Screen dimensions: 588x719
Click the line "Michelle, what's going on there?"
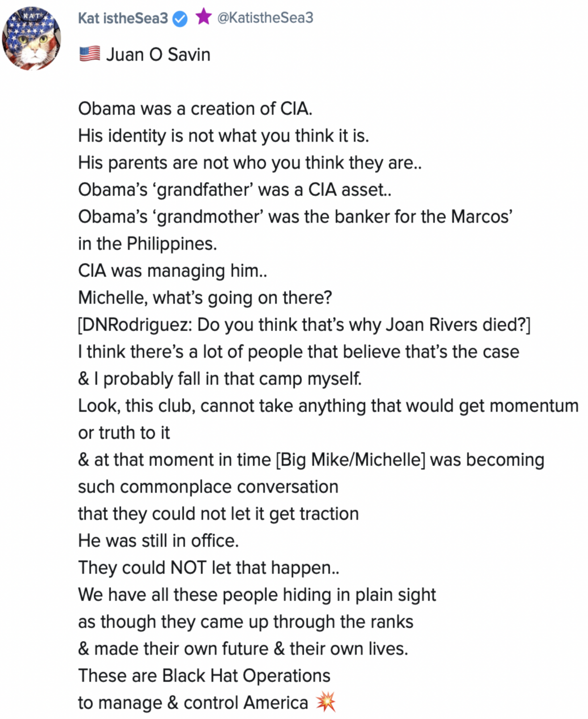(205, 298)
